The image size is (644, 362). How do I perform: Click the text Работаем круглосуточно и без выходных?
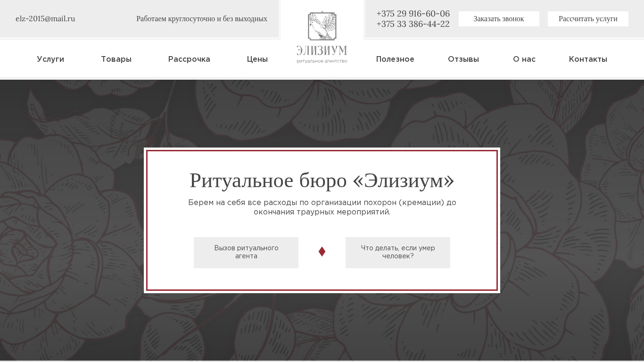point(202,19)
